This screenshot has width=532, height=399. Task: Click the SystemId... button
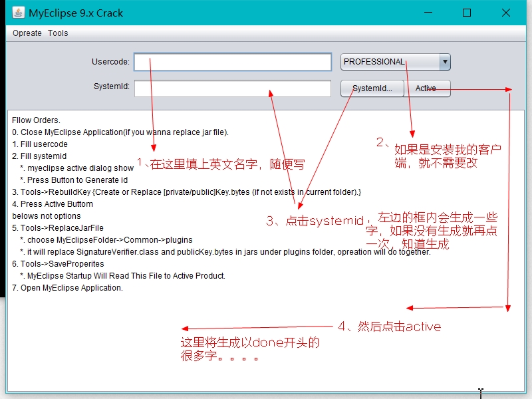[372, 88]
